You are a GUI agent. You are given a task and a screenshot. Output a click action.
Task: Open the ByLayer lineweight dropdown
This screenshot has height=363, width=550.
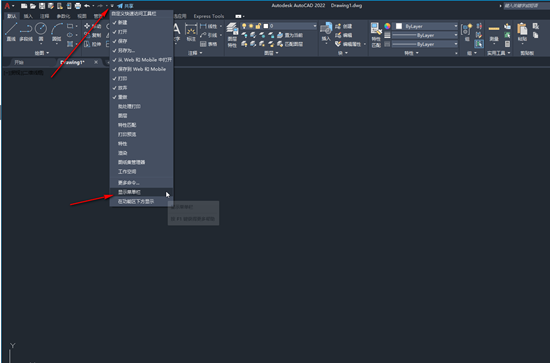tap(425, 35)
